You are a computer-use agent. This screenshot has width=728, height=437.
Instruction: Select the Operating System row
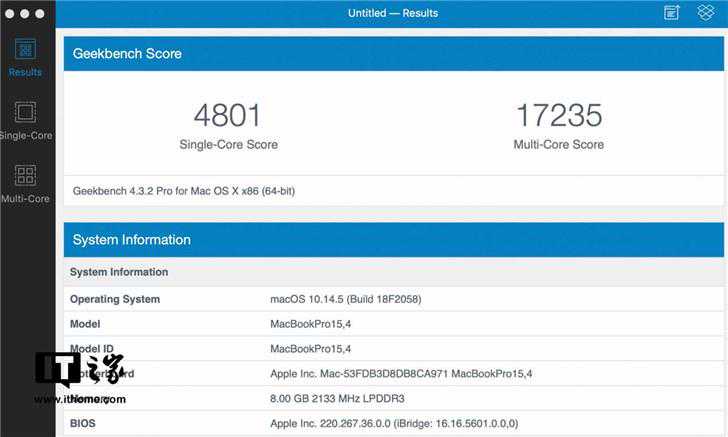pos(394,299)
